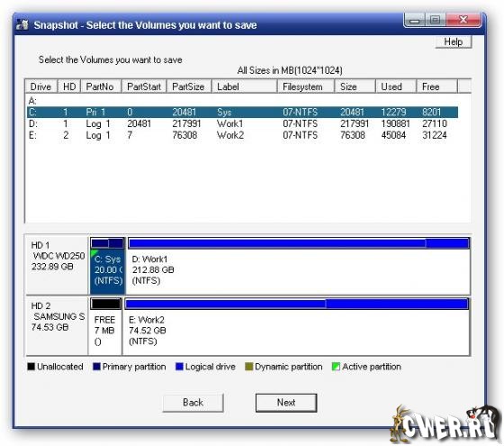Select the E: Work2 partition block
Screen dimensions: 504x446
click(x=296, y=326)
